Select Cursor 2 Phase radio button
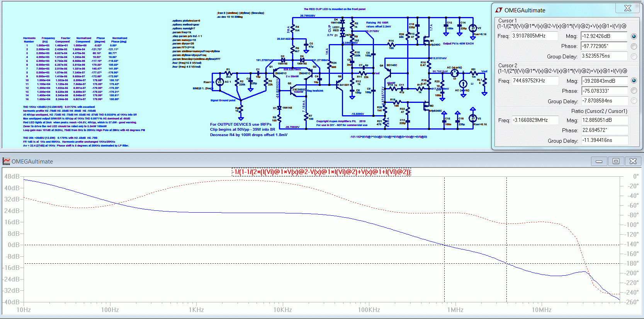Image resolution: width=644 pixels, height=319 pixels. click(634, 91)
